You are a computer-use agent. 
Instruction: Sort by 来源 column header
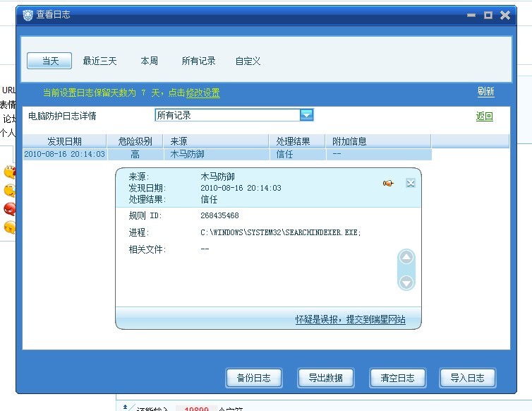[x=216, y=141]
